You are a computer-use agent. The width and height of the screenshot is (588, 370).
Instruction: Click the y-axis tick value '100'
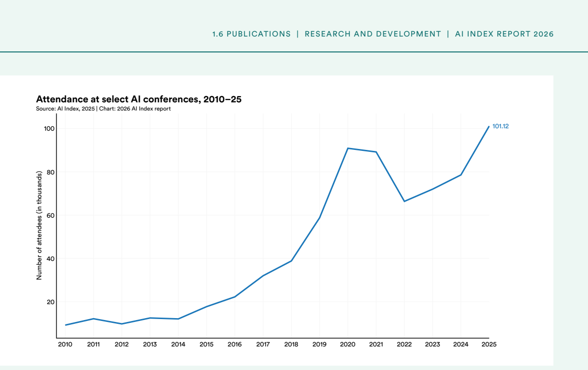pyautogui.click(x=48, y=129)
